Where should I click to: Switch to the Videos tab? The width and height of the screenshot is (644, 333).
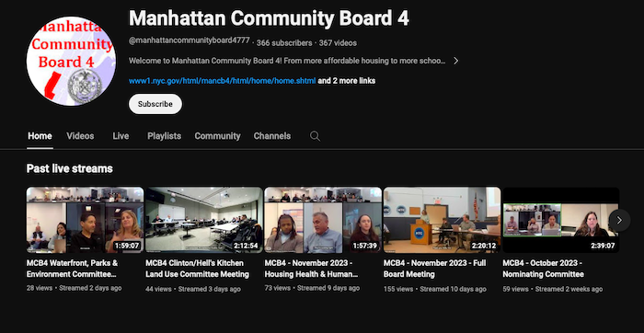(80, 136)
